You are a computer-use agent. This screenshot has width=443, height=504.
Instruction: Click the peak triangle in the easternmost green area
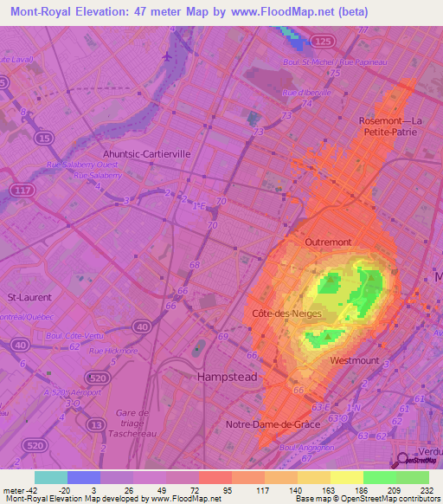(371, 277)
